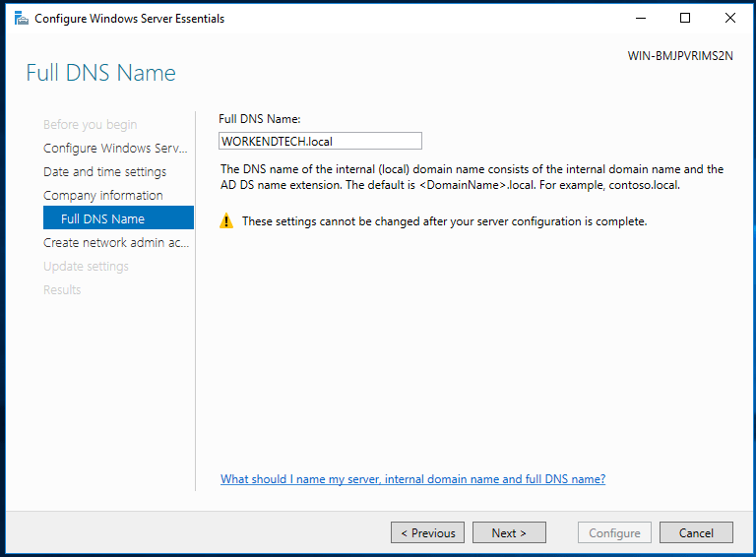This screenshot has height=557, width=756.
Task: Click the yellow warning triangle icon
Action: coord(226,221)
